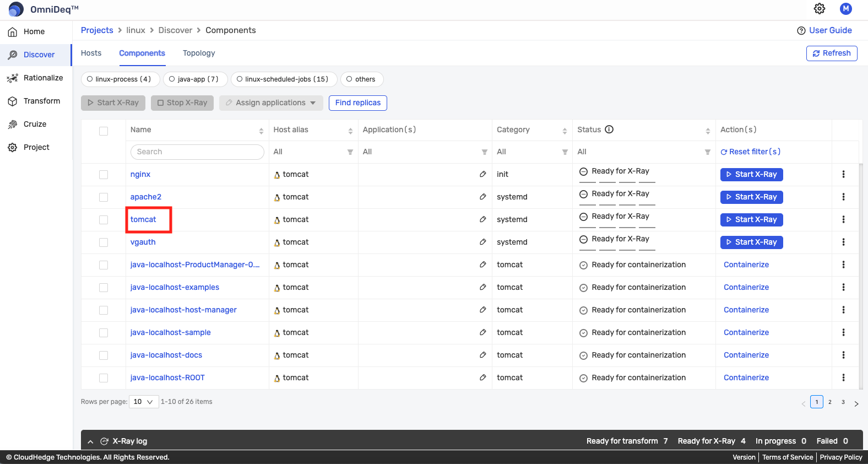The height and width of the screenshot is (464, 868).
Task: Edit applications for the vgauth row
Action: tap(483, 242)
